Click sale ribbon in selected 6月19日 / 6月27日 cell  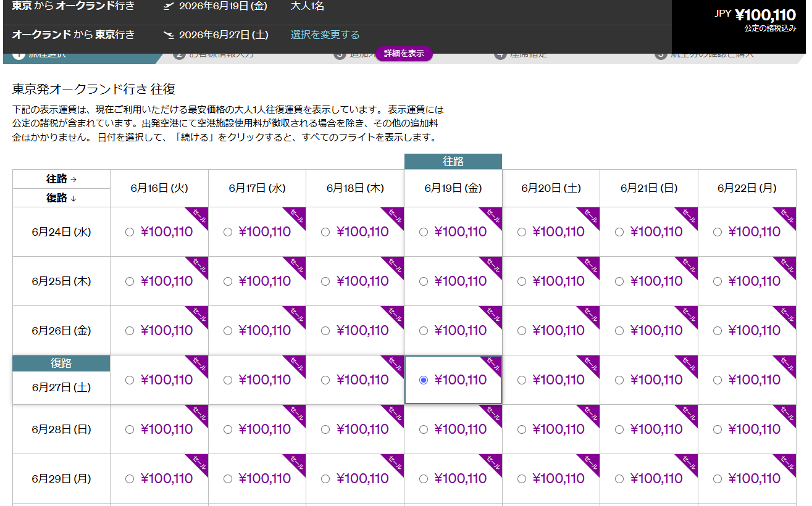[492, 365]
